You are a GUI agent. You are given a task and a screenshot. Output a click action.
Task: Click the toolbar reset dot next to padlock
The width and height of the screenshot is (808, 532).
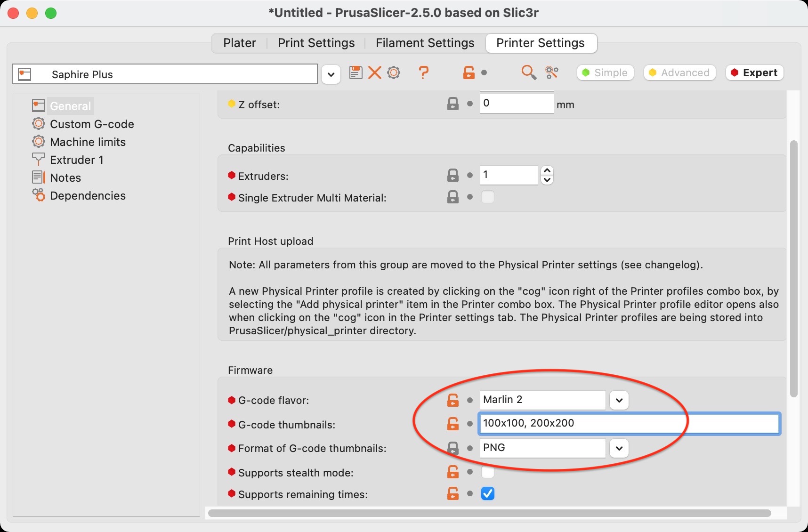(x=484, y=73)
